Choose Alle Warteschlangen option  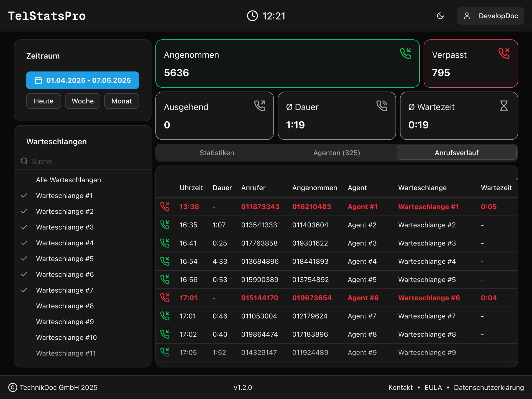(83, 180)
